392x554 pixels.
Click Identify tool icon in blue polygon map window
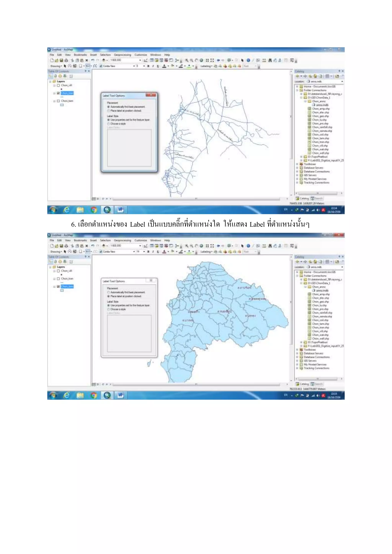[248, 246]
